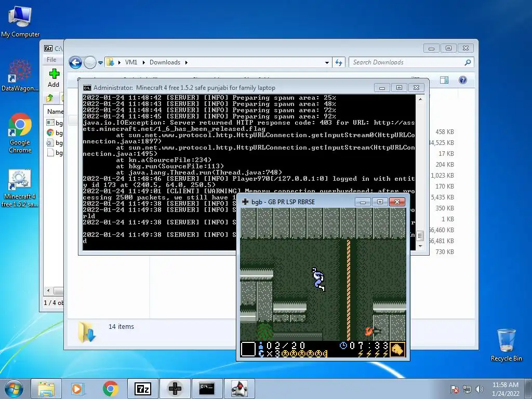Close the bgb emulator window
532x399 pixels.
pyautogui.click(x=397, y=202)
